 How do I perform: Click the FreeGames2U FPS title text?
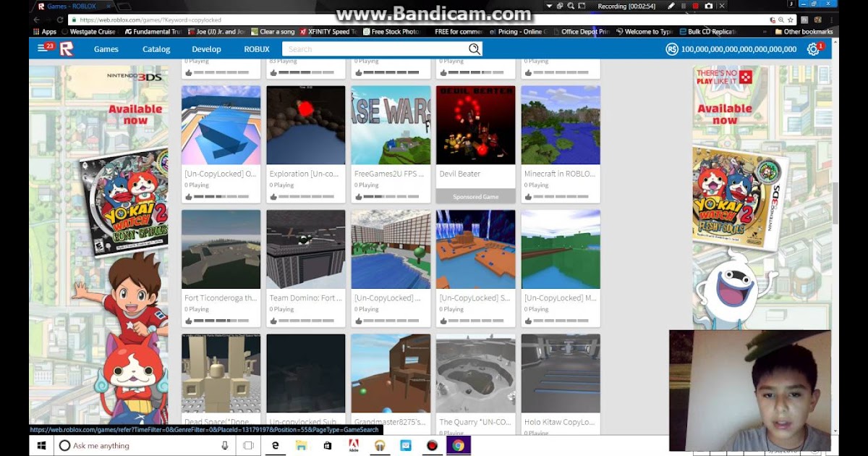(x=388, y=174)
